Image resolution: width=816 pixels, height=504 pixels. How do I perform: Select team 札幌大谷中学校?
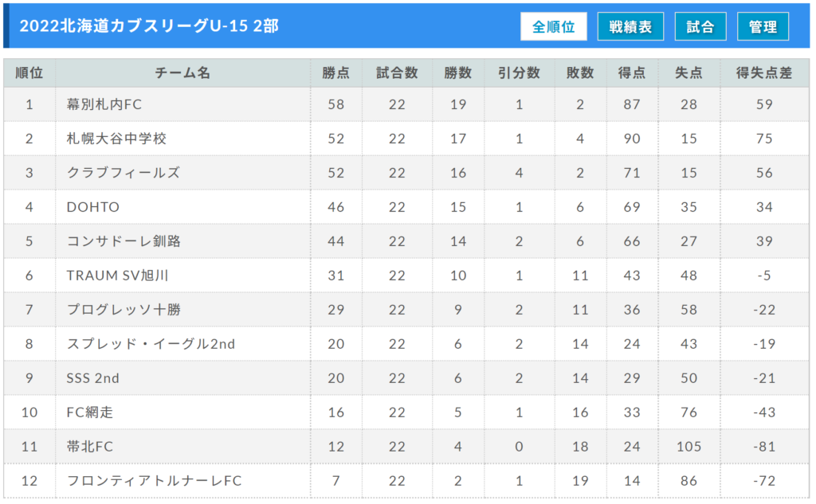(x=116, y=139)
